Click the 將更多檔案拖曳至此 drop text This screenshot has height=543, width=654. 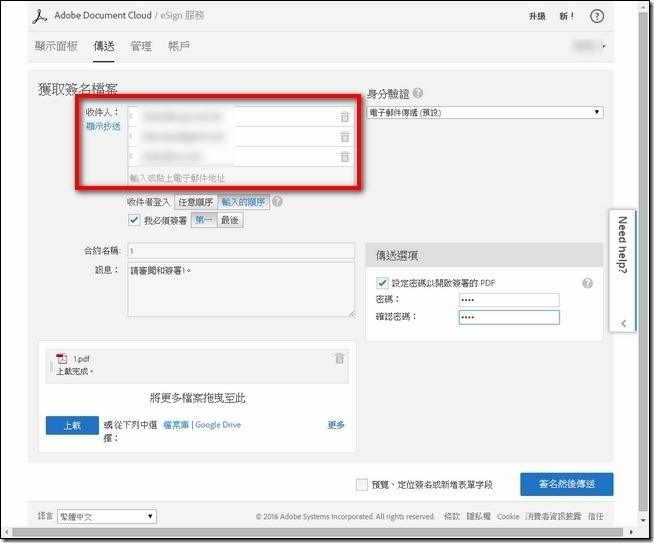(197, 398)
